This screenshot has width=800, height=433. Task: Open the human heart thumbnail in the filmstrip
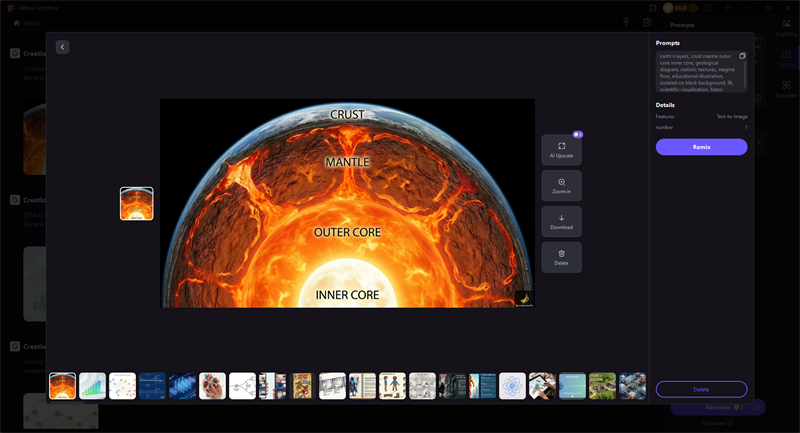point(212,386)
